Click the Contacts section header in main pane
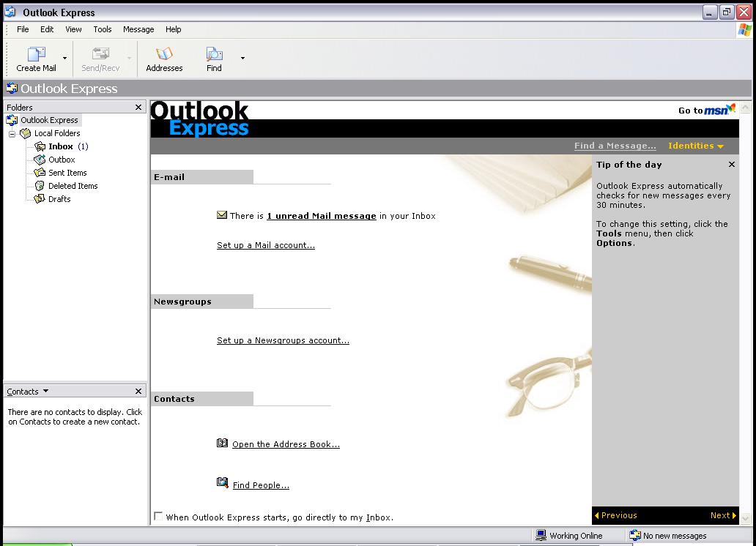This screenshot has height=546, width=756. [x=202, y=399]
